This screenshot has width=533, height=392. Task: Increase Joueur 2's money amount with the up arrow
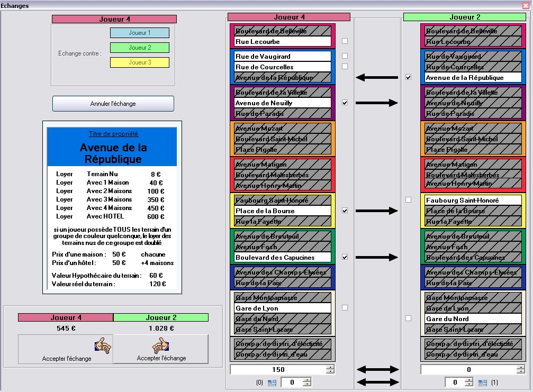click(520, 367)
